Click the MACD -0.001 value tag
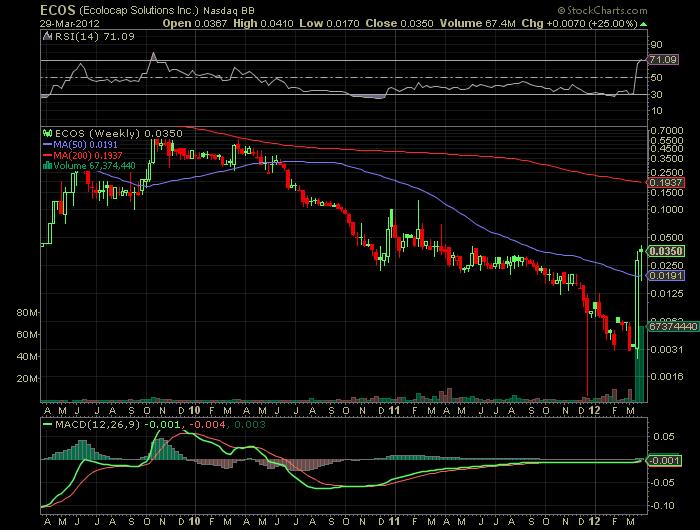This screenshot has width=700, height=530. click(x=664, y=459)
